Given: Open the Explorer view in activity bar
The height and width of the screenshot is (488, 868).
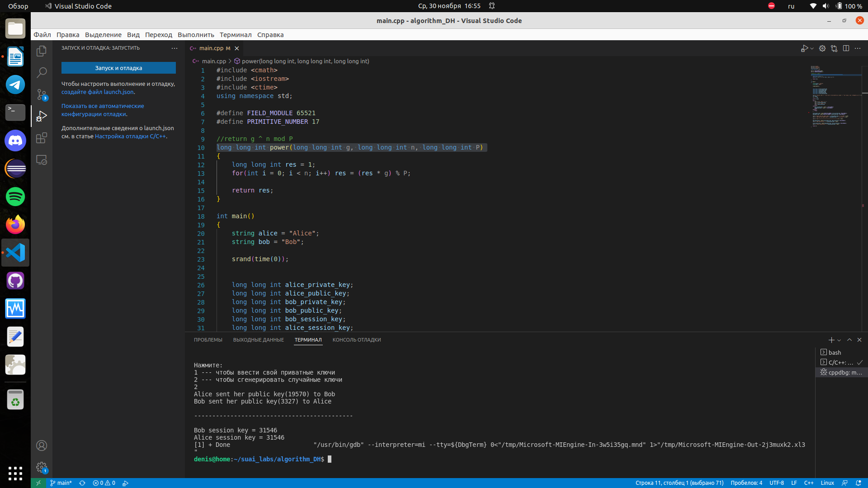Looking at the screenshot, I should coord(42,51).
